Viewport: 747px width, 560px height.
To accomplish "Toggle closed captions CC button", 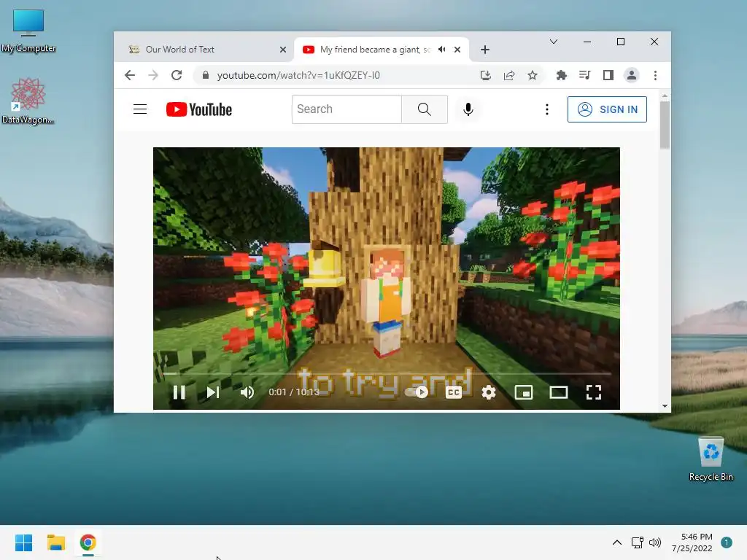I will click(x=454, y=392).
